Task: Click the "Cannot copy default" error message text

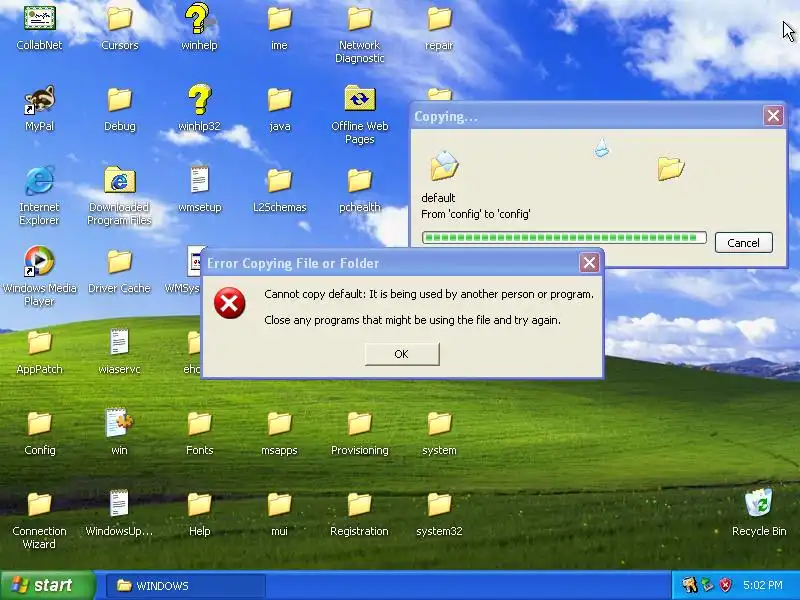Action: pyautogui.click(x=429, y=294)
